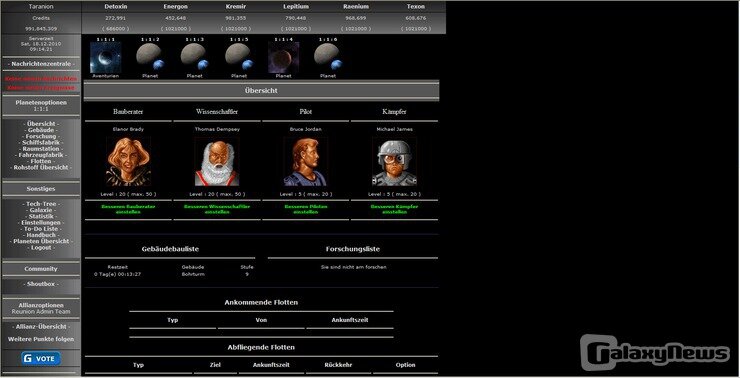Open the Fahrzeugfabrik page

[41, 155]
